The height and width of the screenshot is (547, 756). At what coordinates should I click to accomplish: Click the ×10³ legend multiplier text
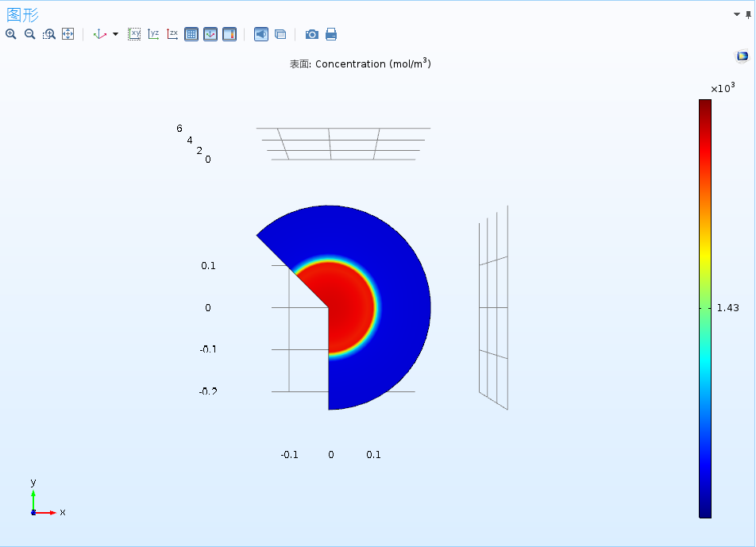pos(723,87)
